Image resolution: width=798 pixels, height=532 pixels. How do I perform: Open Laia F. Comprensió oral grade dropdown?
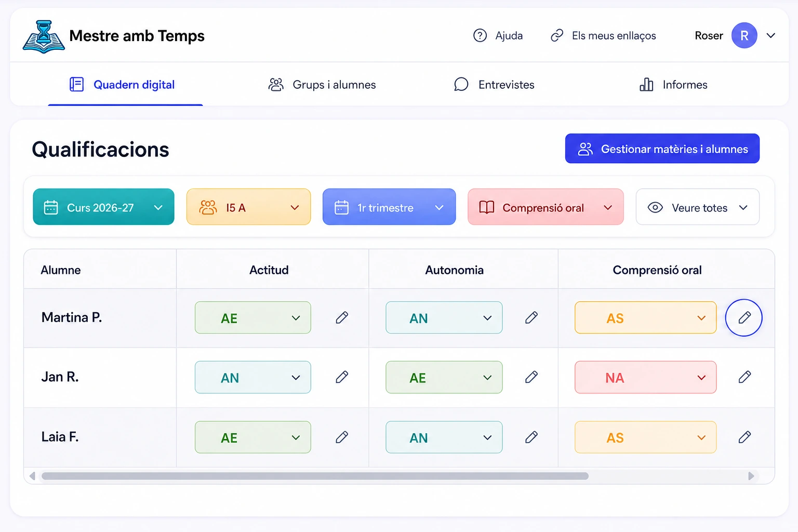645,437
